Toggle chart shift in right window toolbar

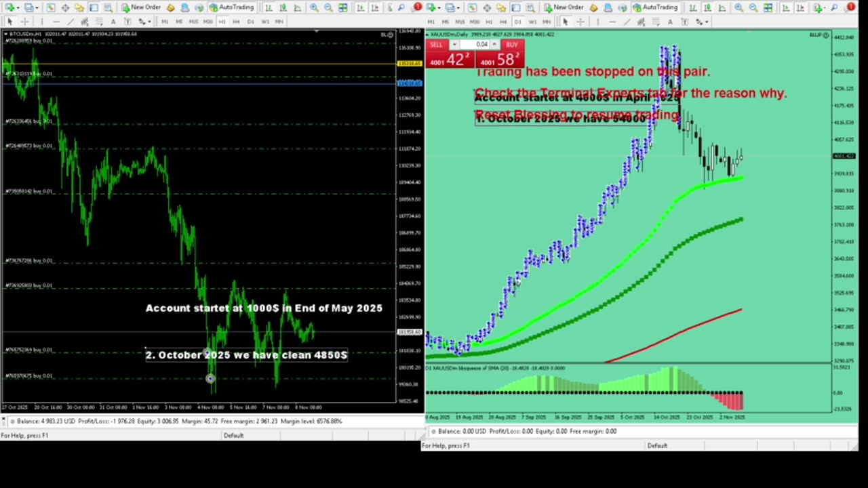coord(801,7)
